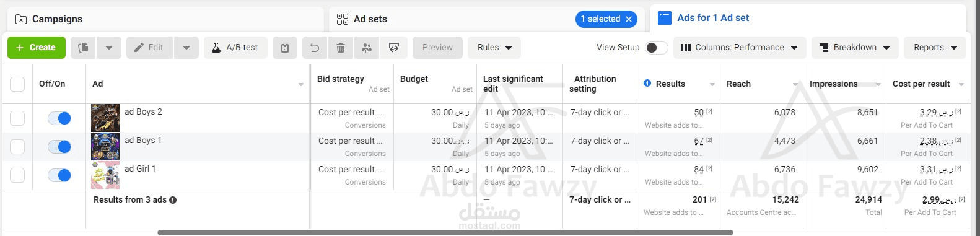Tick the checkbox for ad Boys 1
The image size is (980, 236).
[x=17, y=147]
